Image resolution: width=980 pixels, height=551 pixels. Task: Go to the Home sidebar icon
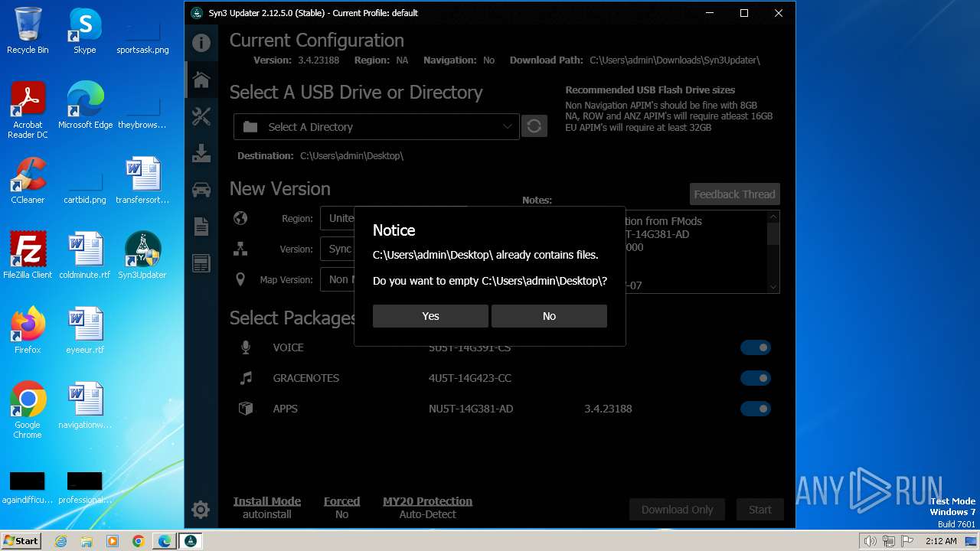(x=201, y=80)
